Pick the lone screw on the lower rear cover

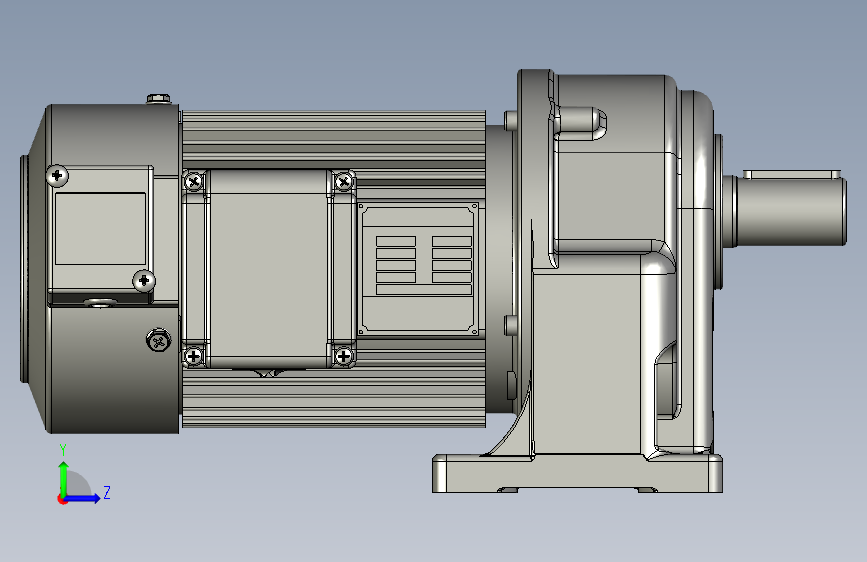pos(159,340)
